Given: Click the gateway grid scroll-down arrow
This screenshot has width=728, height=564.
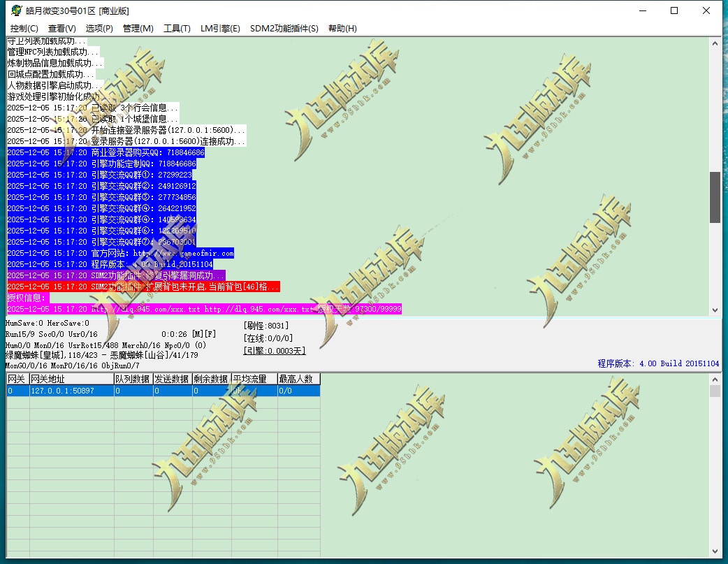Looking at the screenshot, I should coord(715,551).
